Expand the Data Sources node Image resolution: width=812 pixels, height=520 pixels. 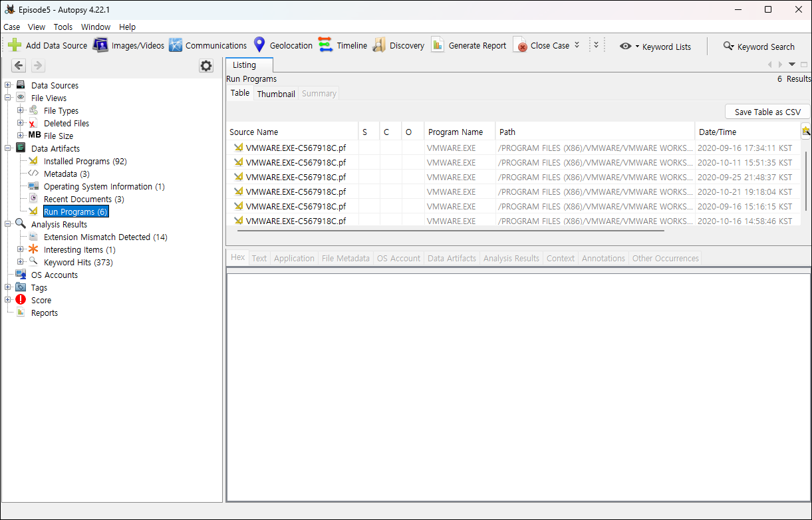pos(8,85)
